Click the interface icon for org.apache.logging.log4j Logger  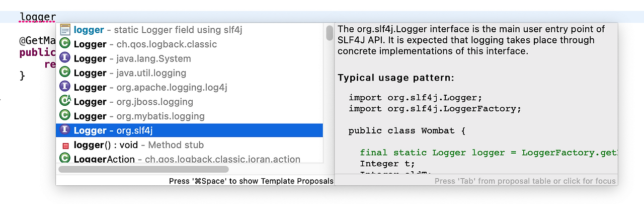coord(64,87)
